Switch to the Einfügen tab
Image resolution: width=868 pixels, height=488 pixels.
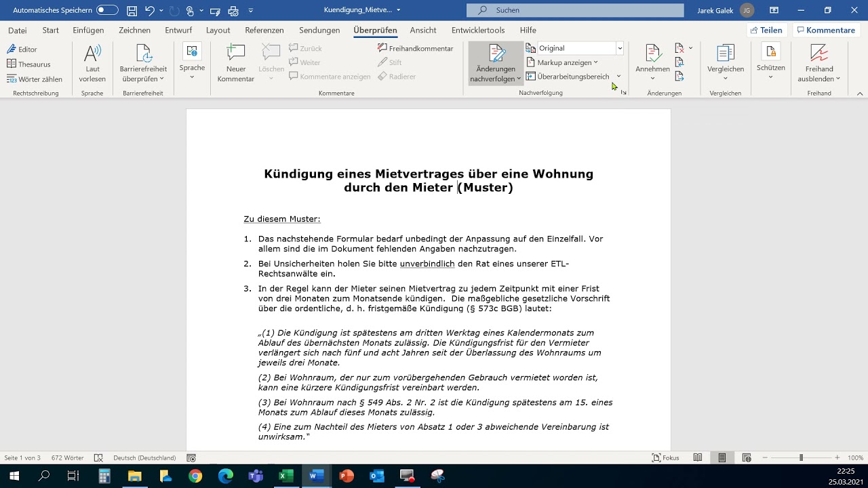click(x=88, y=30)
